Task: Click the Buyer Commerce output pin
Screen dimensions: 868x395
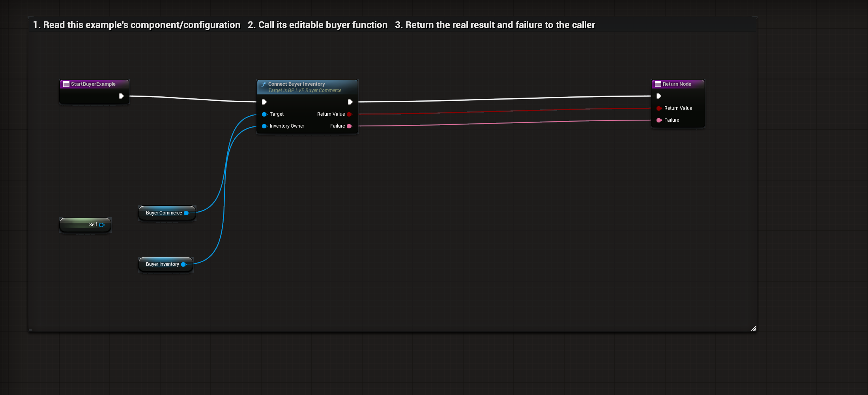Action: (x=187, y=213)
